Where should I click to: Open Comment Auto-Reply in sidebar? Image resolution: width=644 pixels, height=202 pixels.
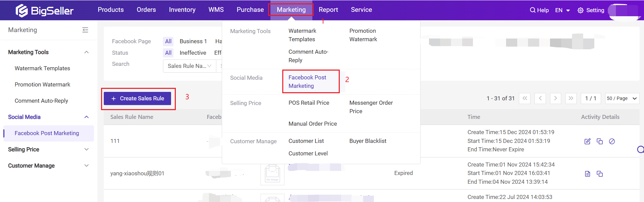pos(41,101)
